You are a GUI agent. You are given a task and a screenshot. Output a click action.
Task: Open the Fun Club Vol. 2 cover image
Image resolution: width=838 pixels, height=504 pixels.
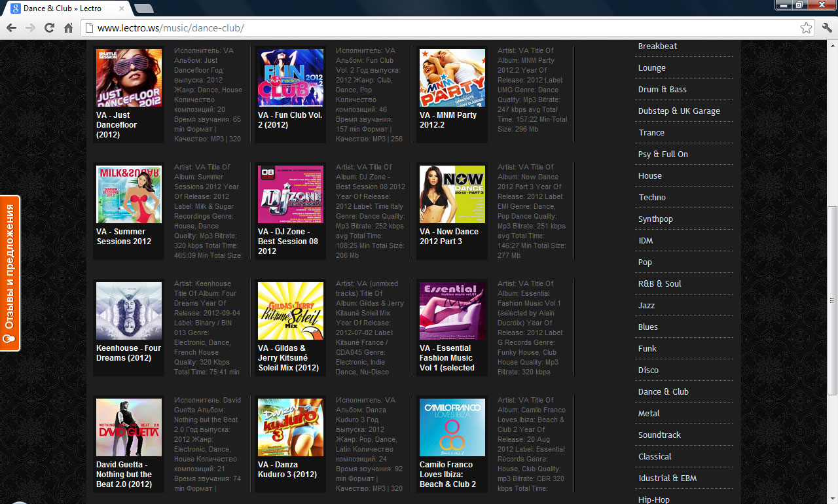(291, 78)
